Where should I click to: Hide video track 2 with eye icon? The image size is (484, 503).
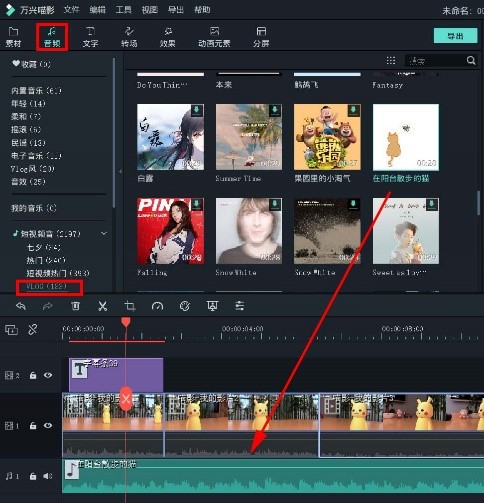48,375
